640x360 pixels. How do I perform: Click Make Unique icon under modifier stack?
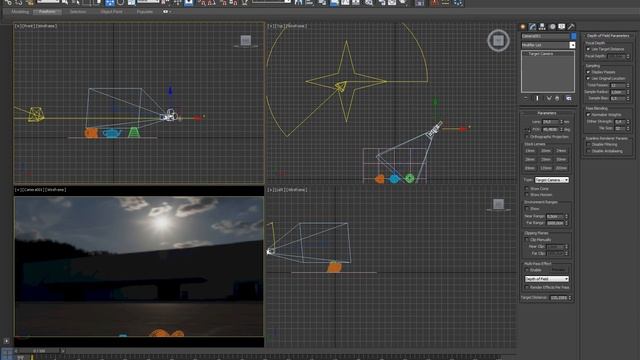[549, 98]
